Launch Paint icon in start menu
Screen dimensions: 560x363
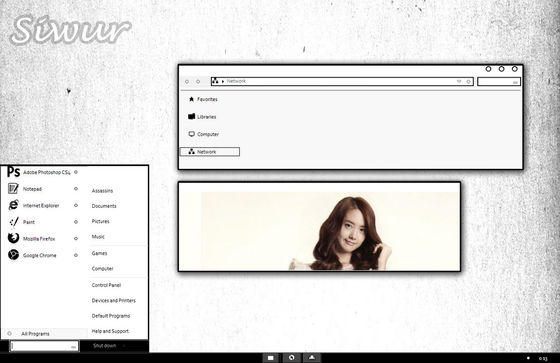click(13, 222)
